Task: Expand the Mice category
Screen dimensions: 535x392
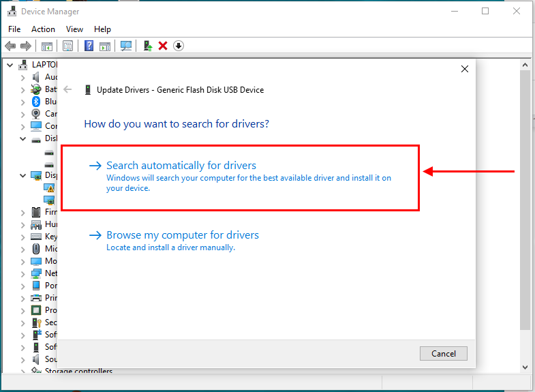Action: click(x=23, y=250)
